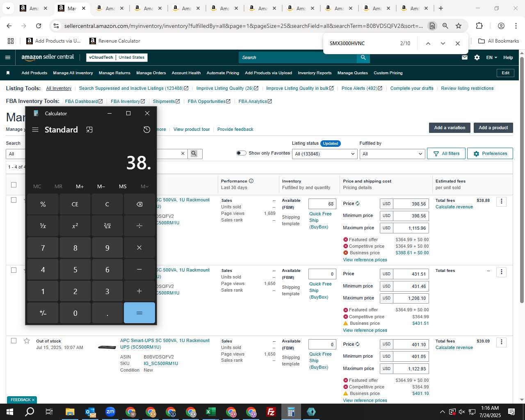Close the browser find bar
This screenshot has height=420, width=525.
click(458, 43)
